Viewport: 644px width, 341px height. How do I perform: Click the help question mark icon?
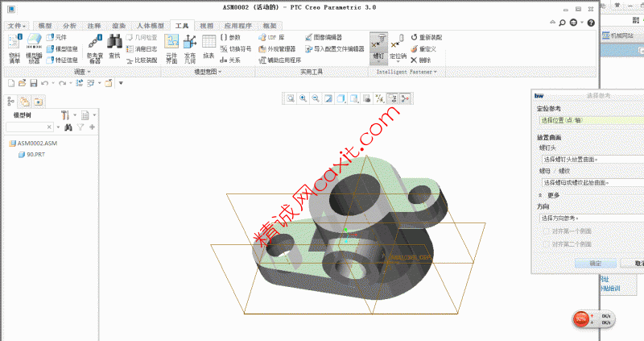click(591, 23)
